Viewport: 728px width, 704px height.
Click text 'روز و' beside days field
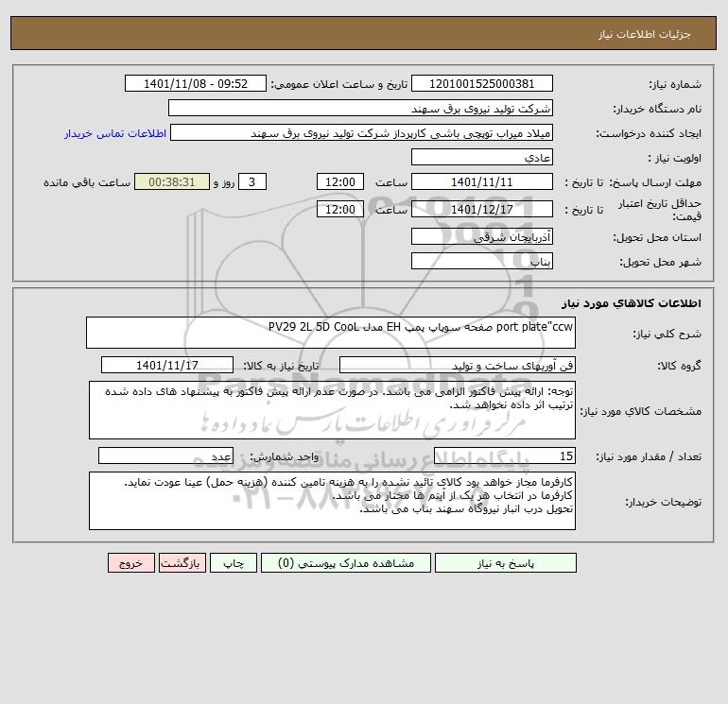[224, 182]
